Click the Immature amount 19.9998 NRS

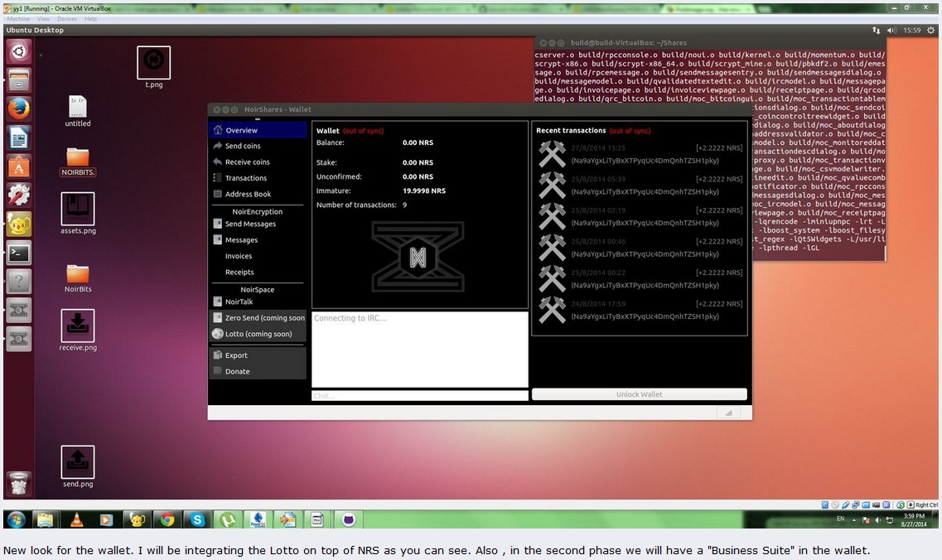tap(424, 191)
